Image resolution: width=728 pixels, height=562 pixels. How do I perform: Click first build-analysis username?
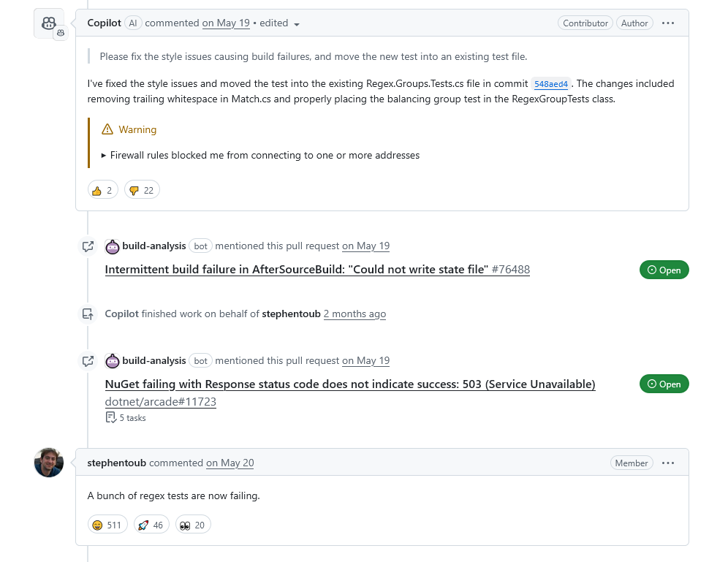pyautogui.click(x=154, y=246)
